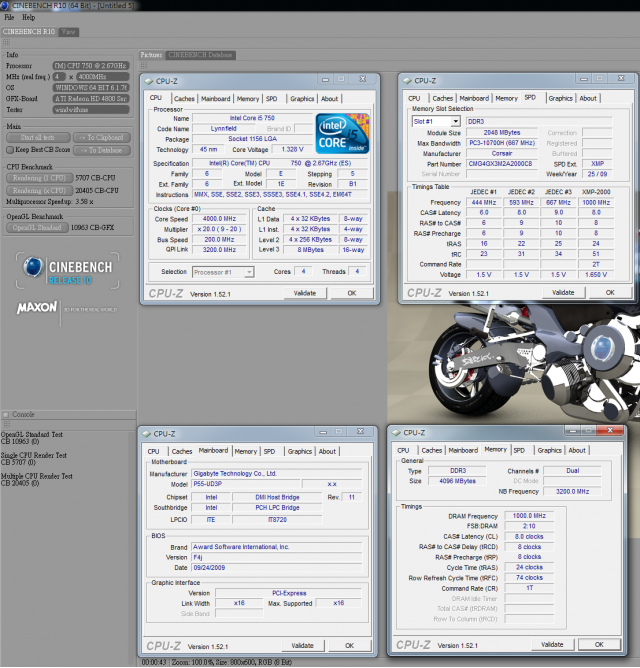Expand the Processor #1 selection dropdown

coord(249,272)
